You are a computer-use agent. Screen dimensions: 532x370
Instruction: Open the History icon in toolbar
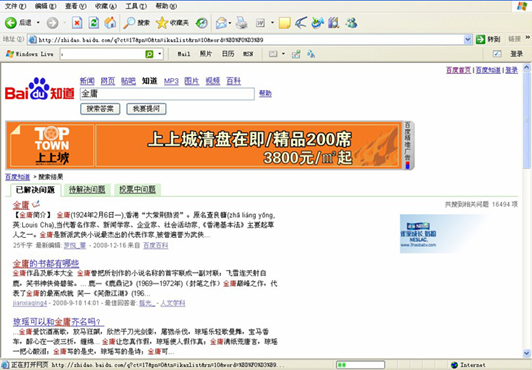click(x=202, y=23)
